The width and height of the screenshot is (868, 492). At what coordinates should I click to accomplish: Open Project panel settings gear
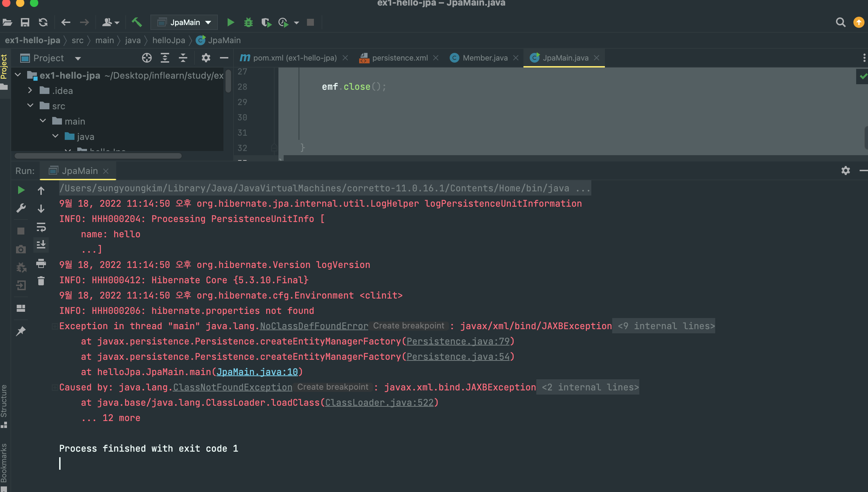click(206, 58)
